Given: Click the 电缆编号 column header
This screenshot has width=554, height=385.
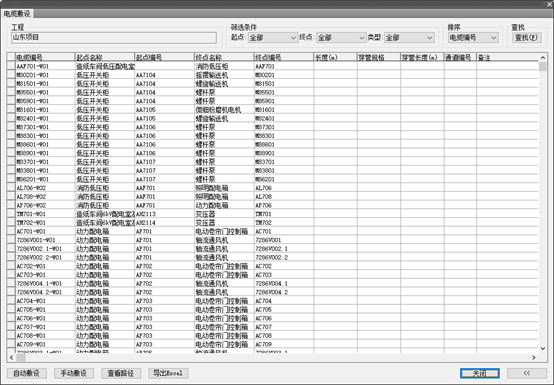Looking at the screenshot, I should pyautogui.click(x=45, y=57).
